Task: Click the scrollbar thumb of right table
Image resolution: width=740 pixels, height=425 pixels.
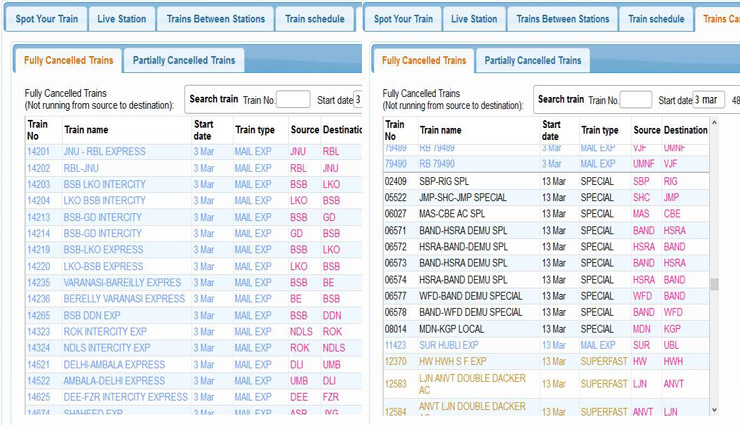Action: click(x=714, y=284)
